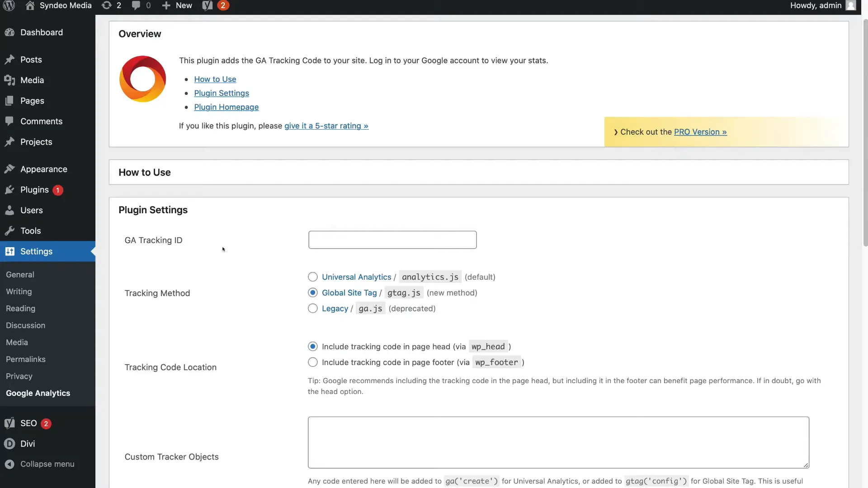Viewport: 868px width, 488px height.
Task: Click the Syndeo Media site name
Action: pos(66,5)
